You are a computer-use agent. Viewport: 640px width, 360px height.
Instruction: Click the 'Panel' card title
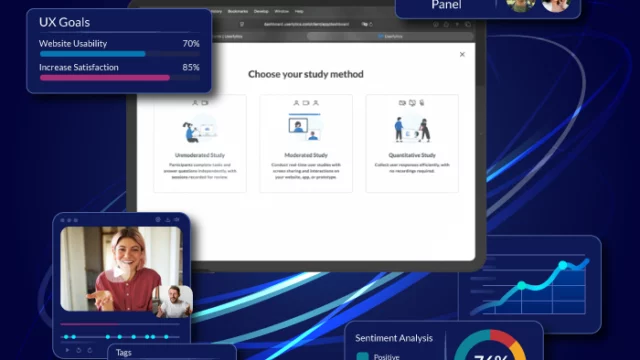[446, 5]
